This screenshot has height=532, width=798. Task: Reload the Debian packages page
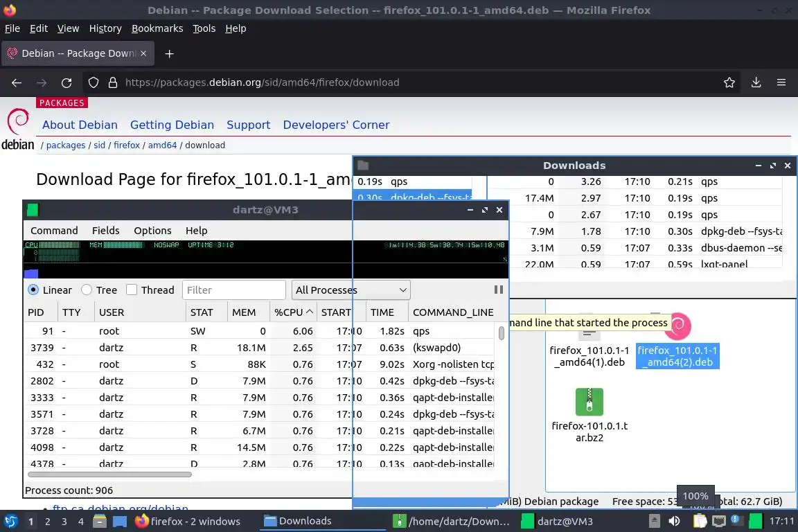[x=66, y=82]
